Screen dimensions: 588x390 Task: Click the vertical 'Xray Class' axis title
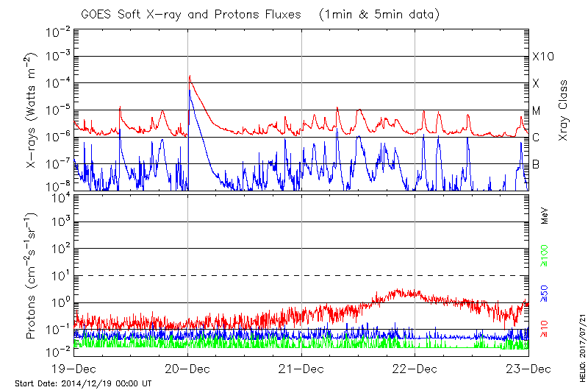[x=564, y=110]
